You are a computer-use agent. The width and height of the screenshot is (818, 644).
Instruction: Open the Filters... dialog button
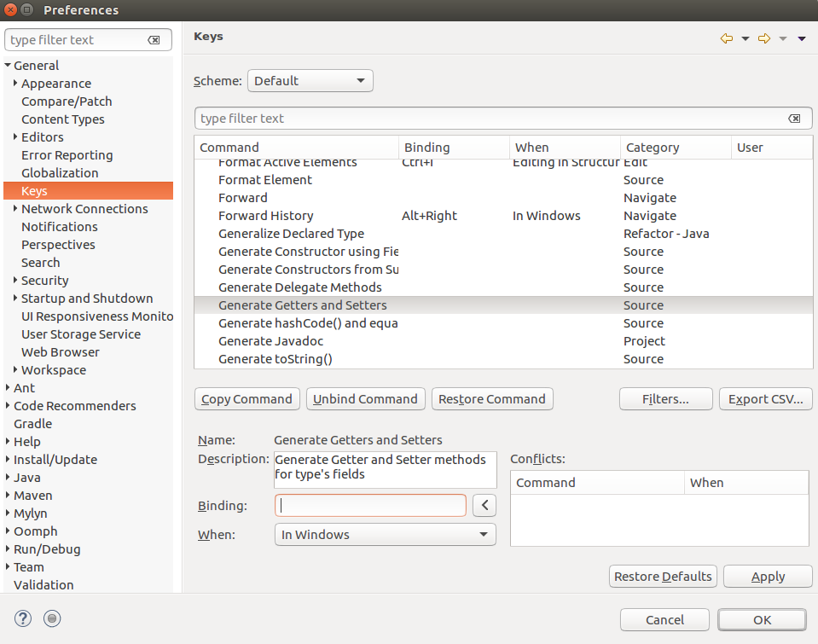(665, 398)
